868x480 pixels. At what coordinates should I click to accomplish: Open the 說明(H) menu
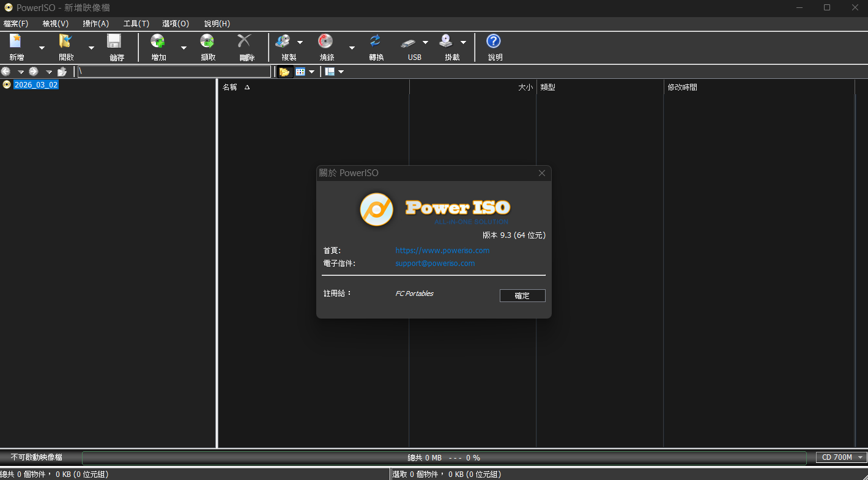tap(217, 24)
